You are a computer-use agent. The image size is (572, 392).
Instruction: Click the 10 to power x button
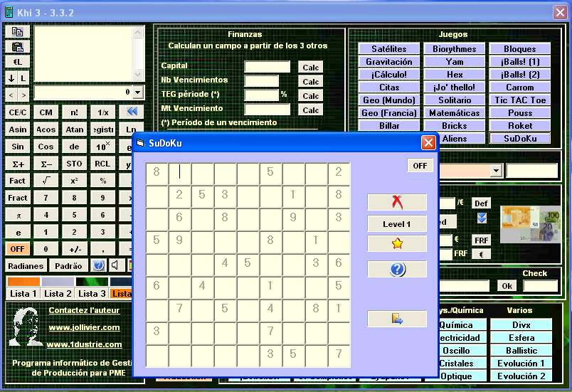click(103, 147)
